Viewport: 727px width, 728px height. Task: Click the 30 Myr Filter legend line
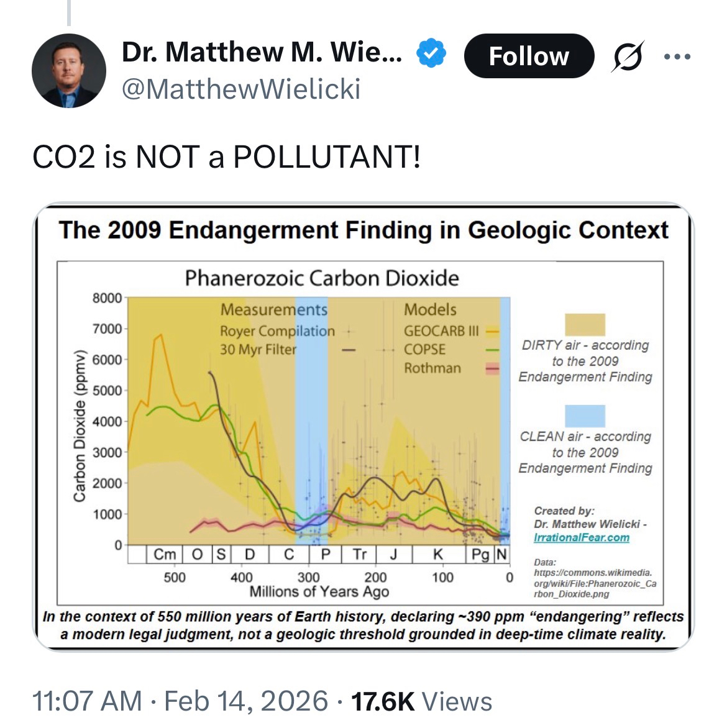pos(349,350)
